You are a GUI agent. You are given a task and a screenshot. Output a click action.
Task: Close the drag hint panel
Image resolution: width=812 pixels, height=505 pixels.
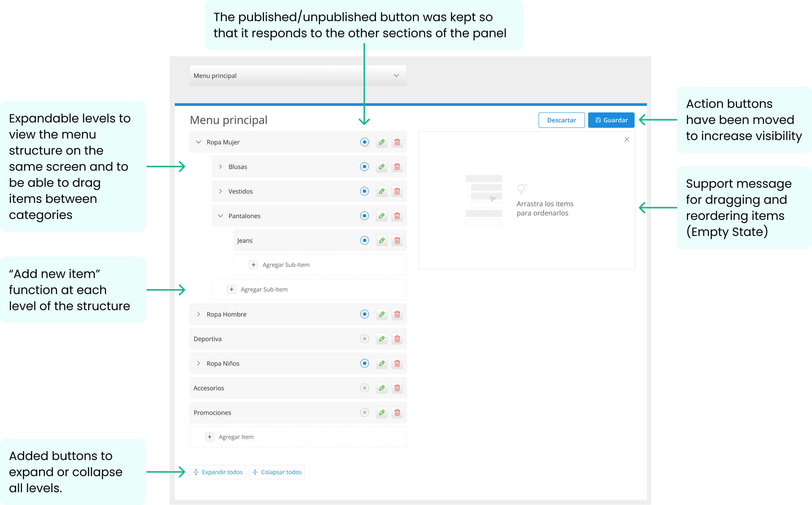click(x=627, y=140)
